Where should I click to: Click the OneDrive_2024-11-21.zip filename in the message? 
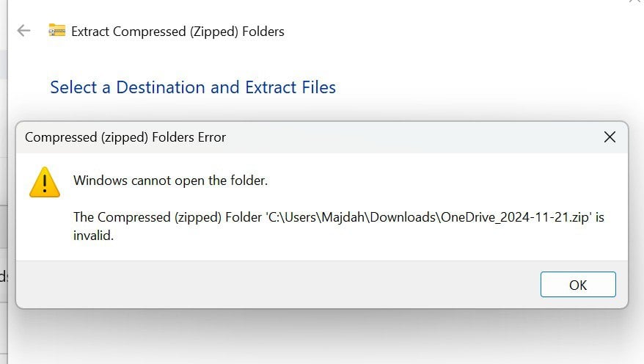coord(515,217)
